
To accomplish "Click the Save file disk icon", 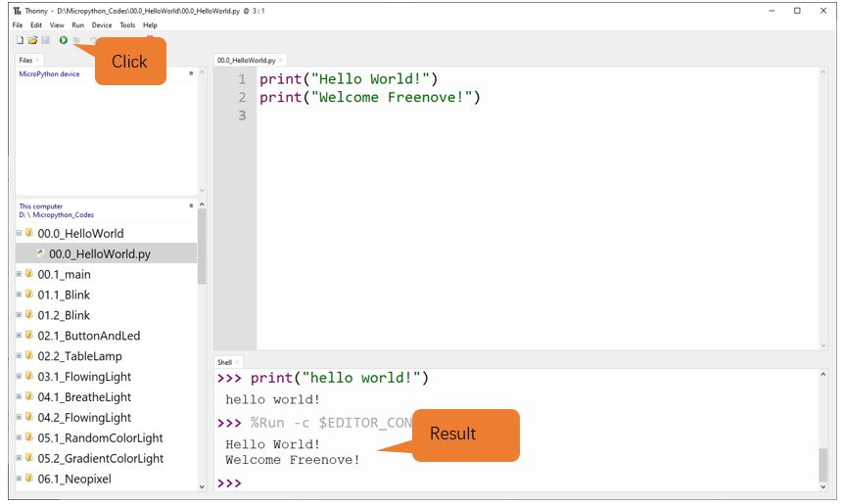I will coord(45,40).
